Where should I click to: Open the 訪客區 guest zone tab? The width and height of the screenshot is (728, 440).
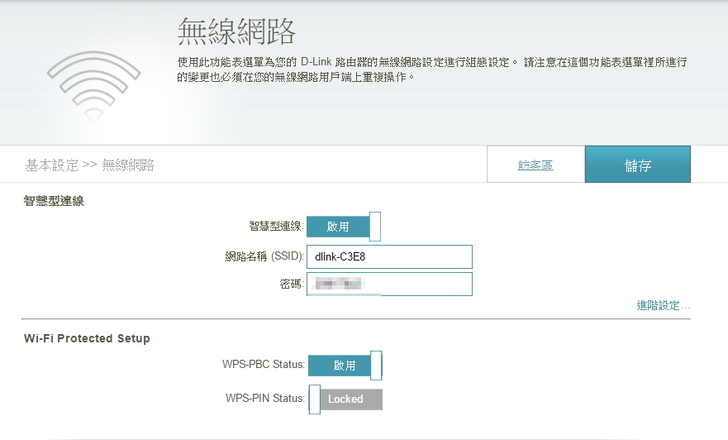(x=535, y=165)
